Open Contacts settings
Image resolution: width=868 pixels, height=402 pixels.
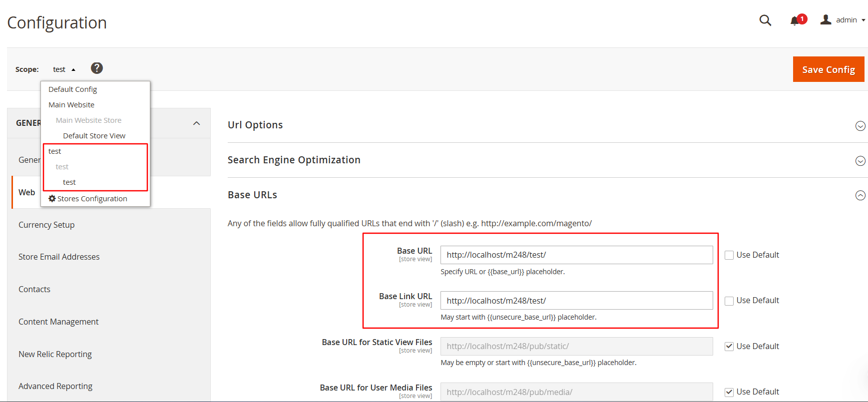coord(34,289)
